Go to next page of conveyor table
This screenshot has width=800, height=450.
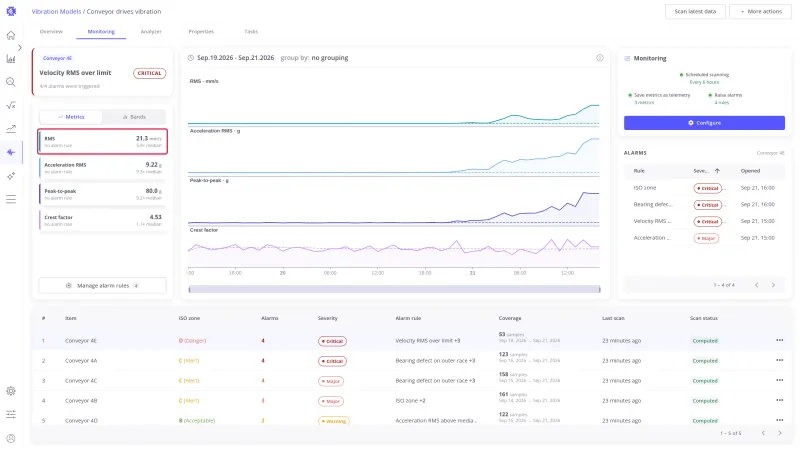tap(780, 433)
